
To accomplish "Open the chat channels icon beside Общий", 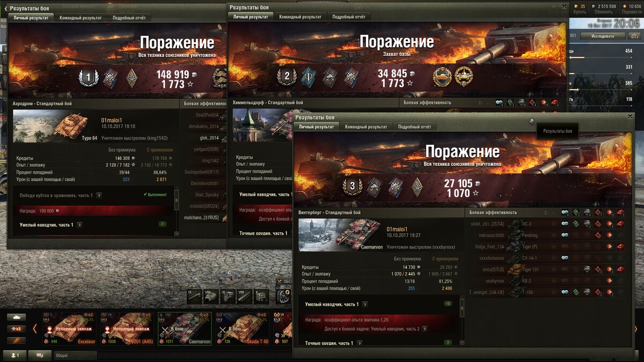I will pos(40,355).
